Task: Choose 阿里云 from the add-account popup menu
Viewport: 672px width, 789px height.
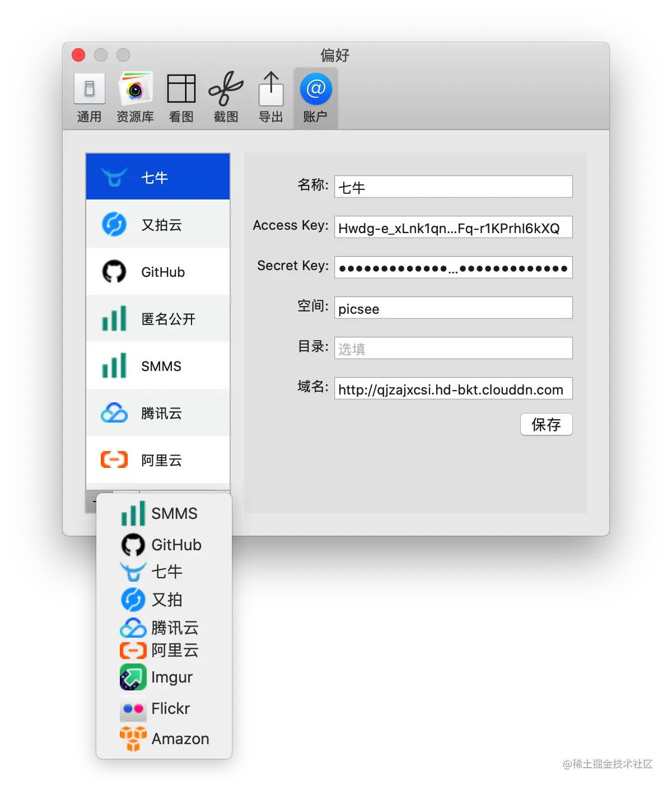Action: coord(164,650)
